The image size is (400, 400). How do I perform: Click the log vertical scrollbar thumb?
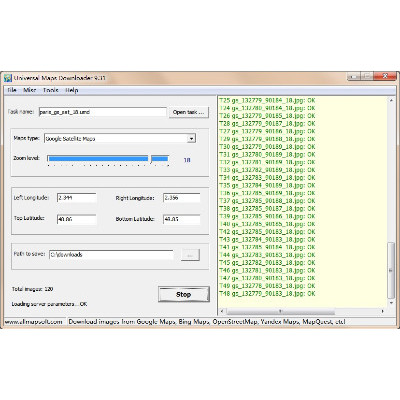[391, 271]
